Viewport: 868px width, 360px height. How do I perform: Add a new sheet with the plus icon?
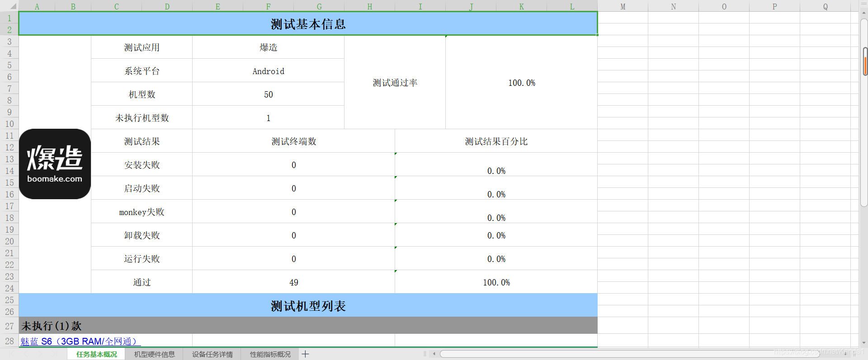[x=305, y=354]
